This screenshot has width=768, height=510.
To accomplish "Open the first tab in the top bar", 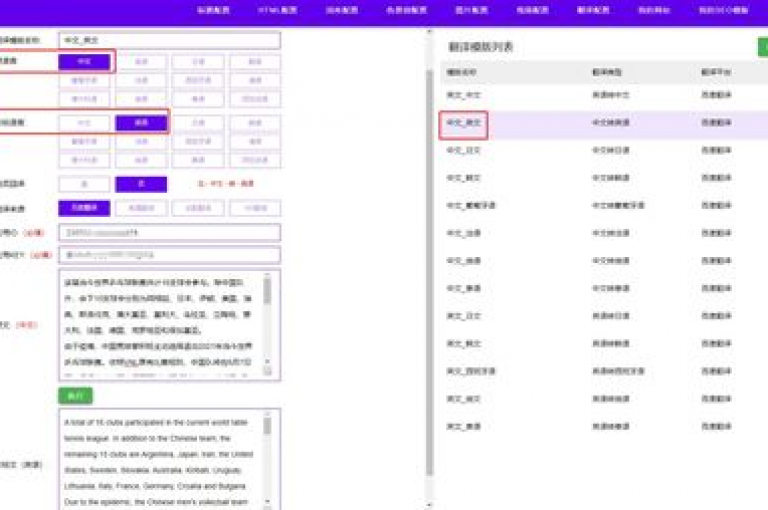I will 213,10.
